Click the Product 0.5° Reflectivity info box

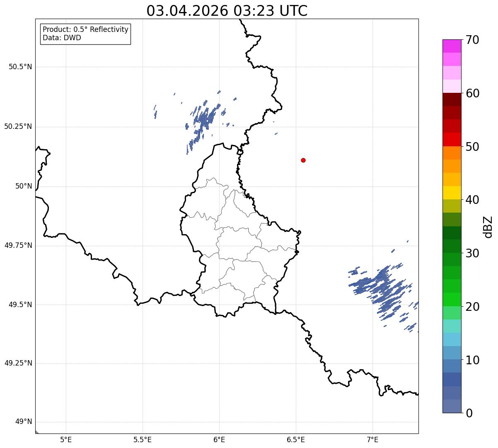coord(85,34)
